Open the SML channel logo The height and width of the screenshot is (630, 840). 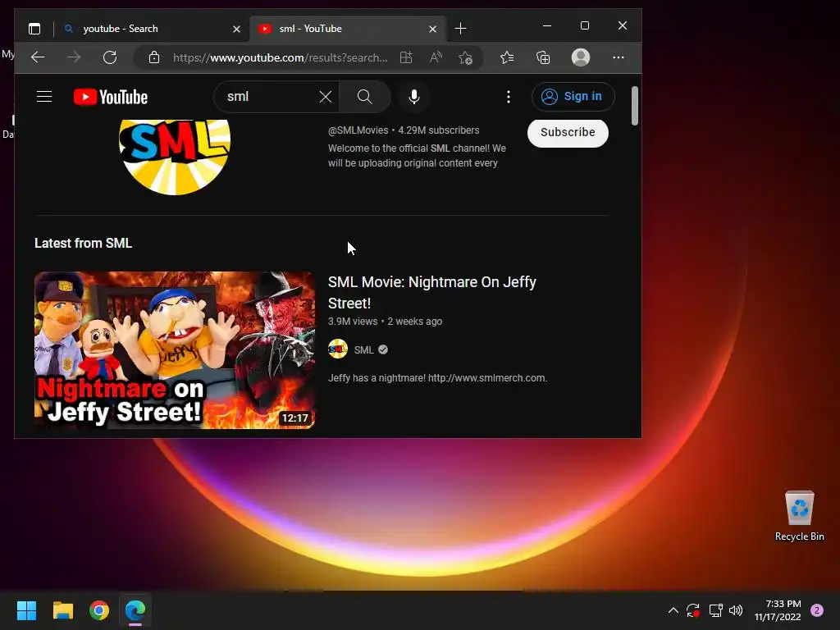tap(175, 157)
